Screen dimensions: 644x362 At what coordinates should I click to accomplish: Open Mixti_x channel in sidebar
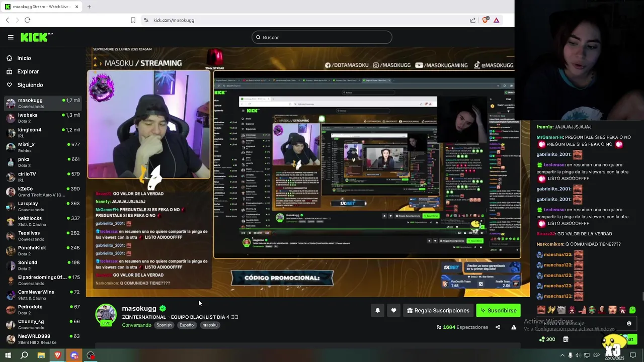43,147
